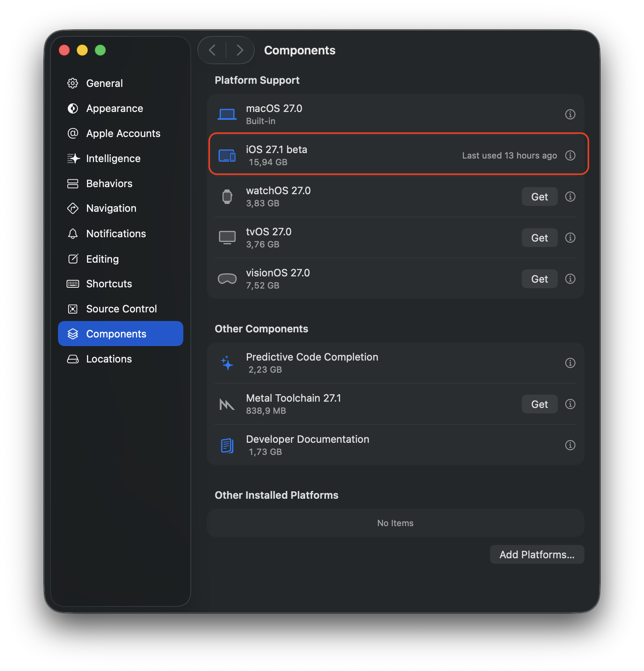Open Notifications settings

[121, 234]
